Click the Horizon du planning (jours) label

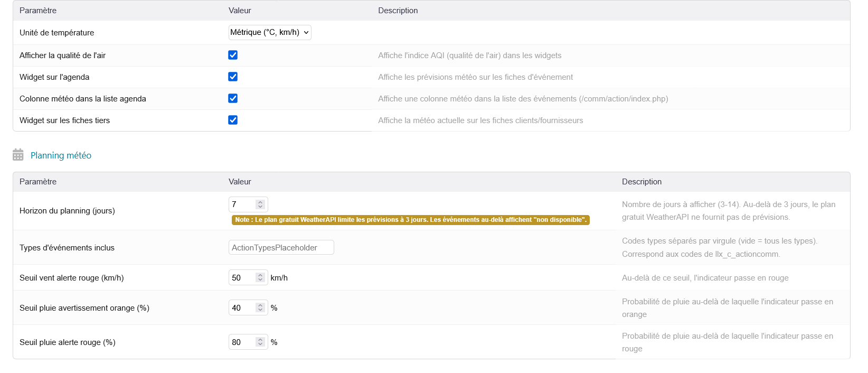(x=67, y=211)
